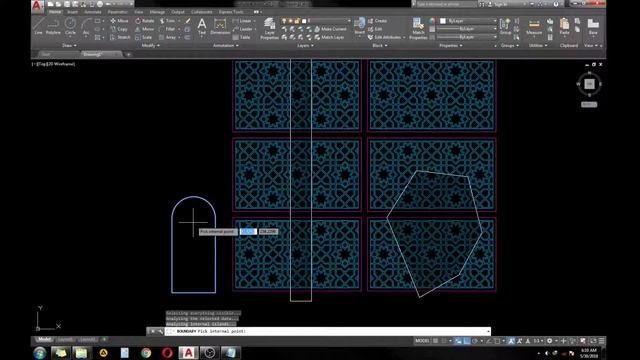Open Opera from the taskbar
640x360 pixels.
coord(167,353)
